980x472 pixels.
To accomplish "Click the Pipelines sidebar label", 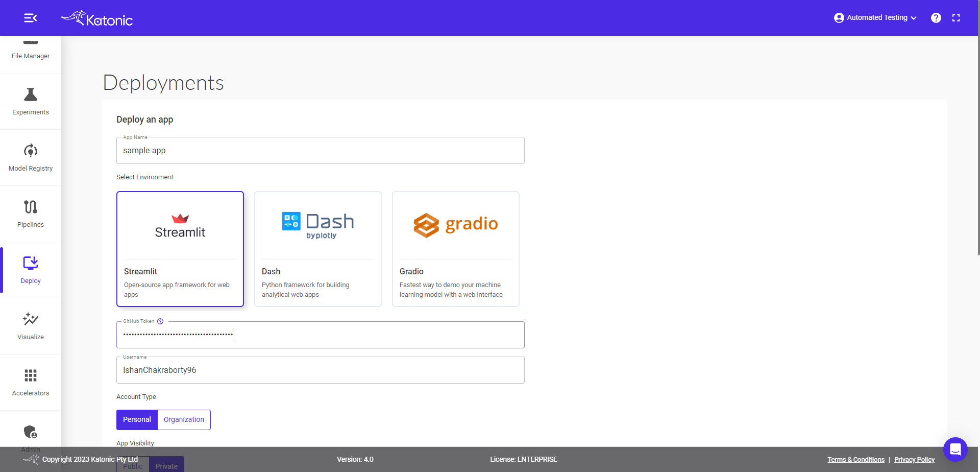I will (31, 225).
